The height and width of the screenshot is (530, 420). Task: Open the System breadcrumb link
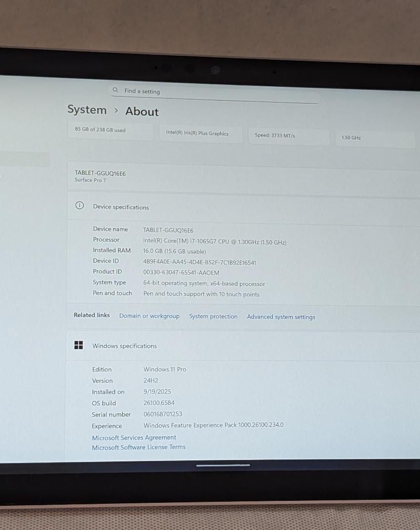click(87, 110)
